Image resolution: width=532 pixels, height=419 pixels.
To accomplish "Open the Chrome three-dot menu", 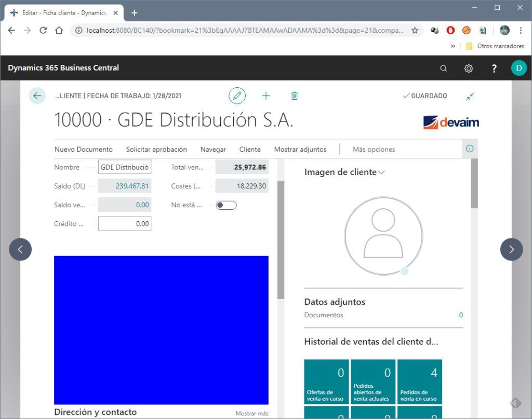I will [521, 31].
